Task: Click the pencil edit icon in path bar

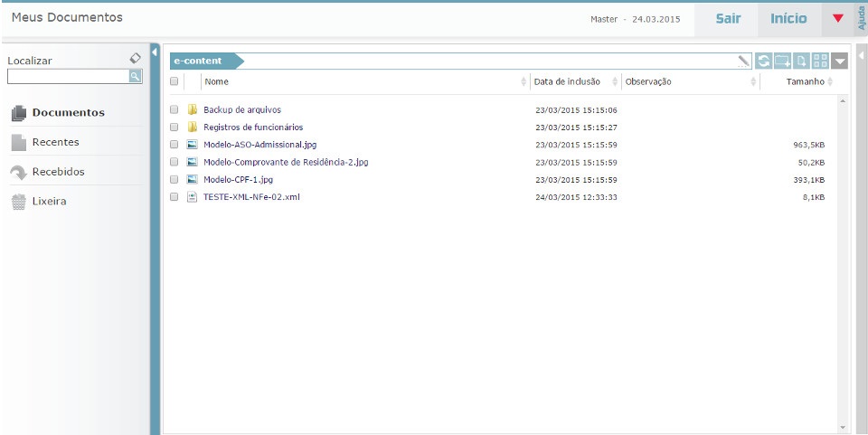Action: click(x=744, y=61)
